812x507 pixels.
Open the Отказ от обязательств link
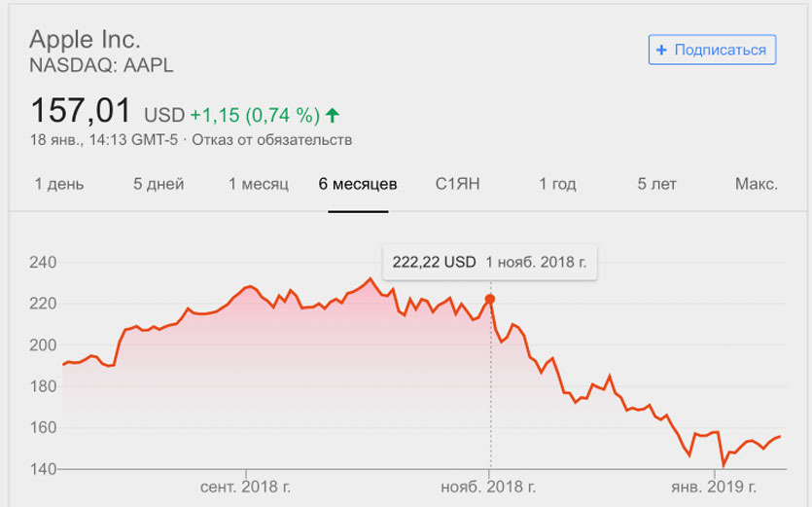pos(272,140)
